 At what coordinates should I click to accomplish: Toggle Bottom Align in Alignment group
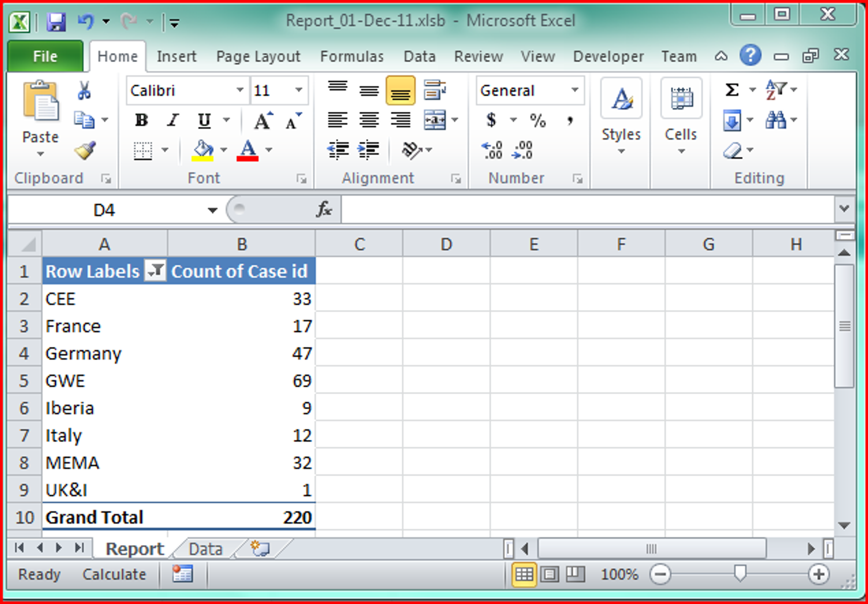coord(400,91)
